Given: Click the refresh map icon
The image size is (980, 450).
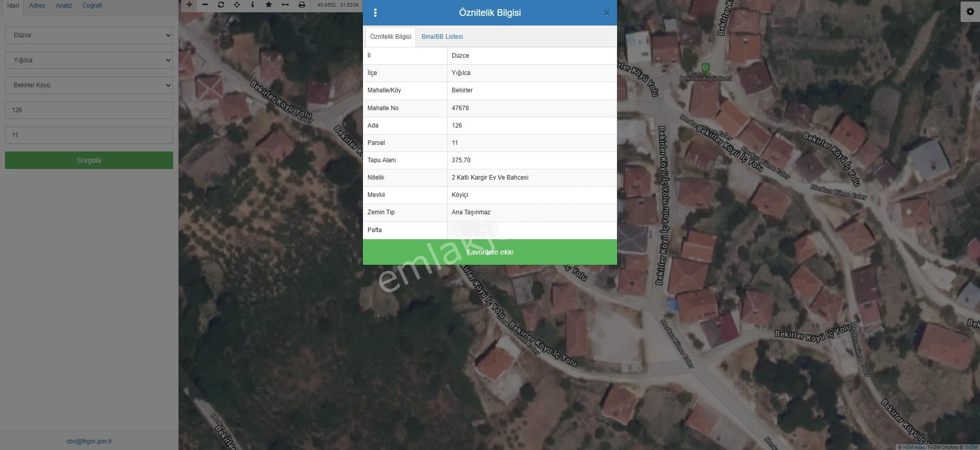Looking at the screenshot, I should (x=221, y=5).
